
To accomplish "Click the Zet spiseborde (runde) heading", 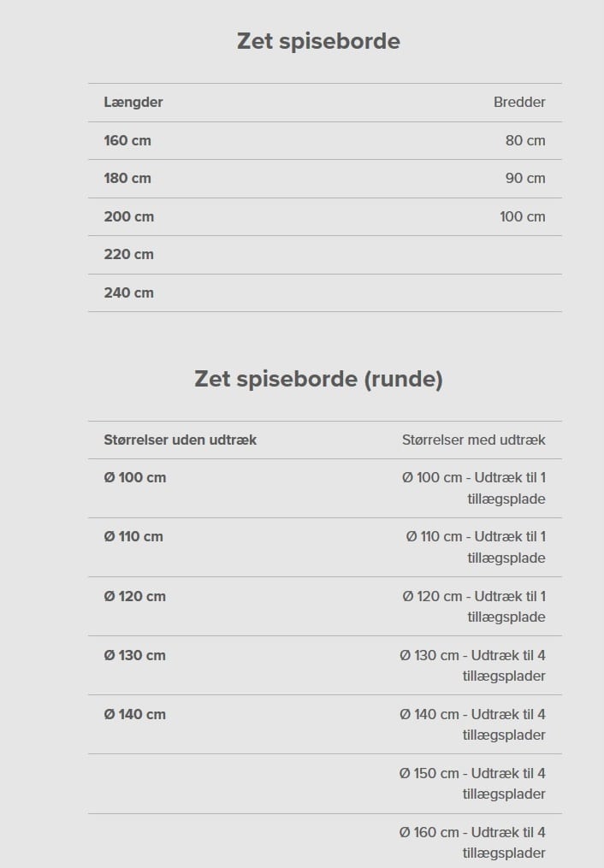I will tap(318, 379).
